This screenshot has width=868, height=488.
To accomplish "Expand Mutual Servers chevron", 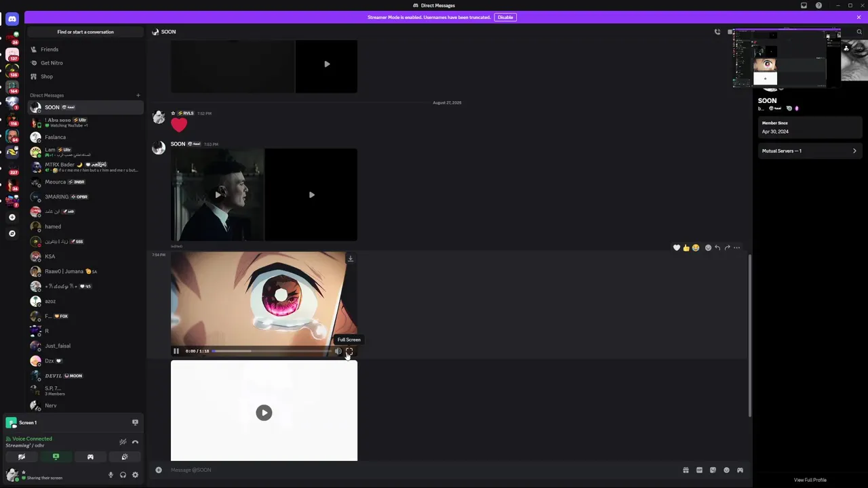I will coord(854,151).
